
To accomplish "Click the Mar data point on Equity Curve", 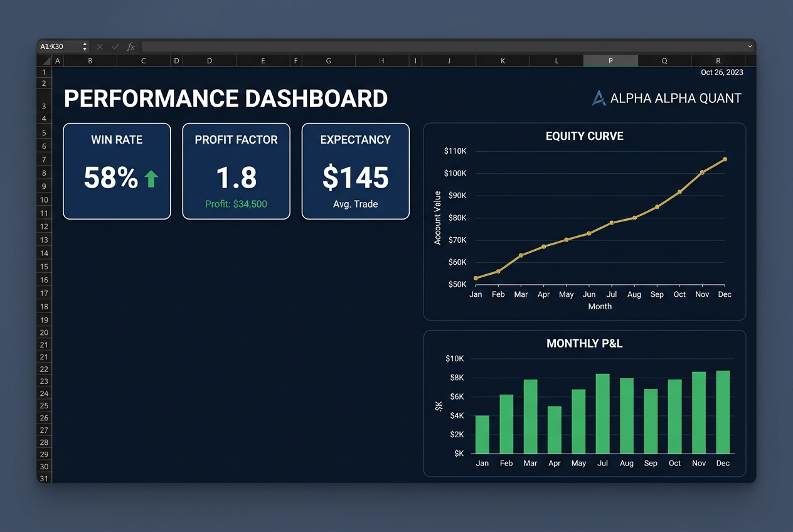I will coord(521,255).
